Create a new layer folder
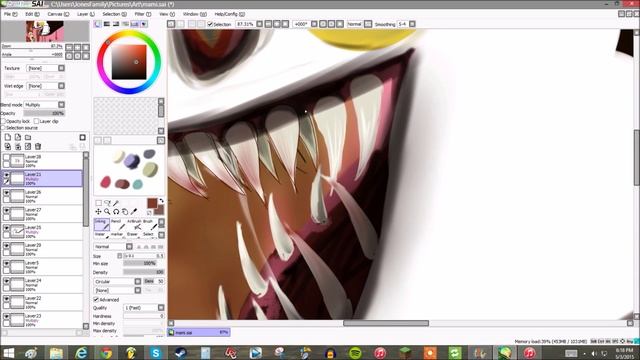 [28, 138]
